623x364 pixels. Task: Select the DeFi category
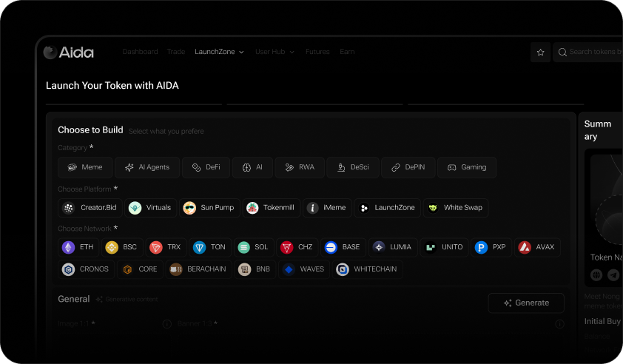tap(206, 167)
